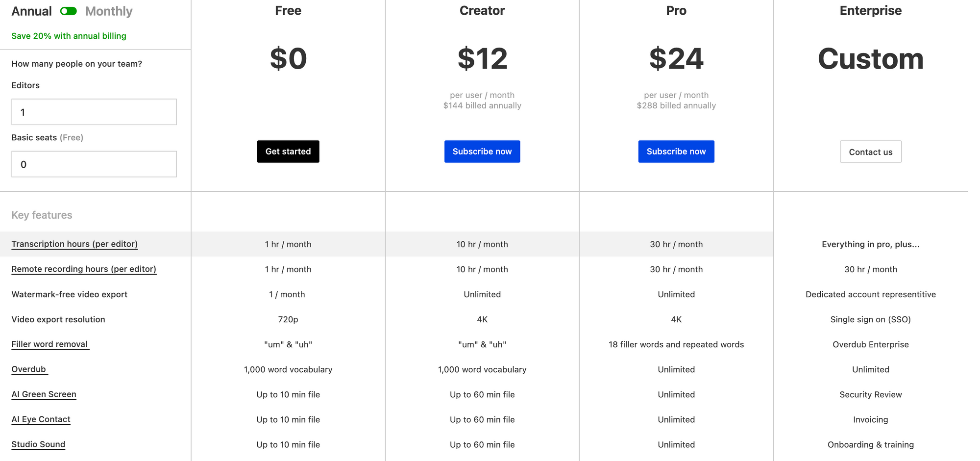Open the AI Green Screen link
This screenshot has height=461, width=980.
click(44, 394)
